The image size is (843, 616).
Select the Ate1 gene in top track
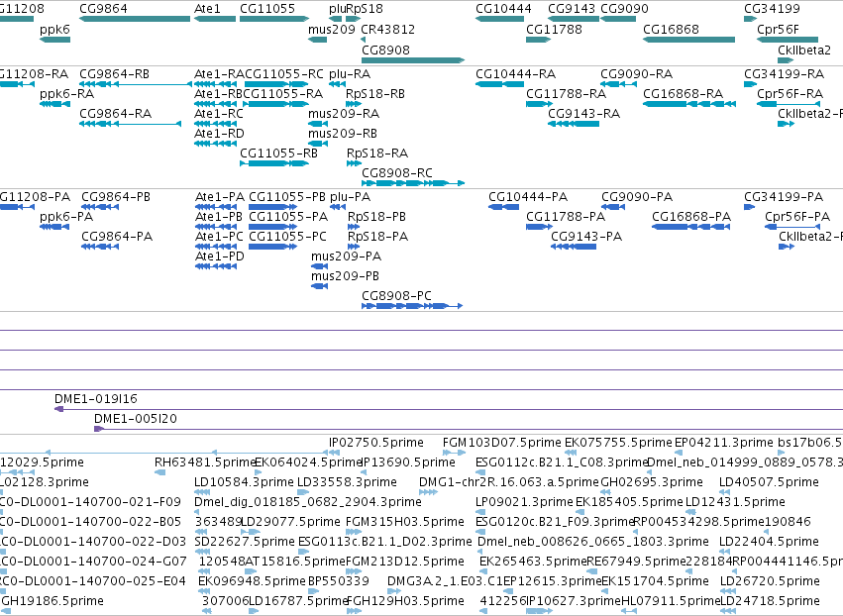[215, 19]
